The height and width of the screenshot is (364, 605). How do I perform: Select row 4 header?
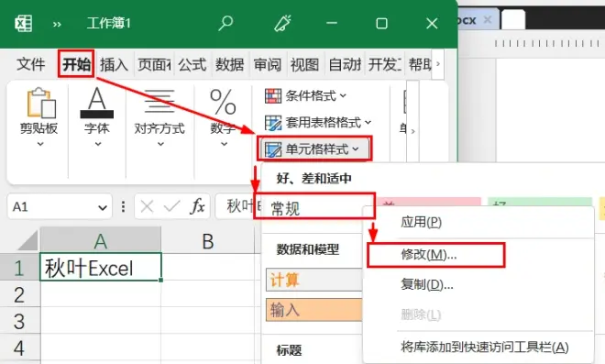19,347
